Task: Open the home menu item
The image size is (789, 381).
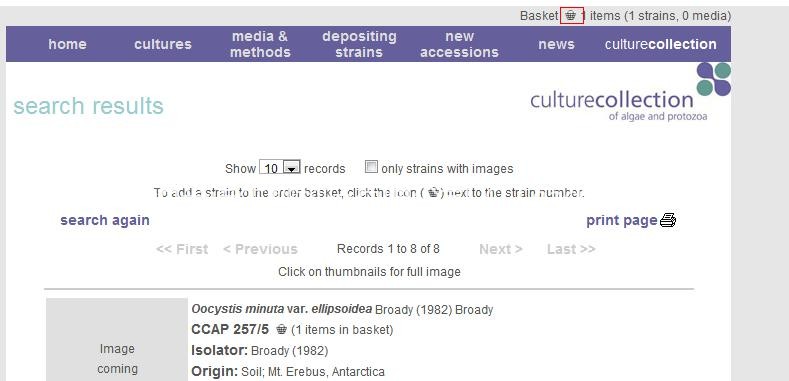Action: (67, 44)
